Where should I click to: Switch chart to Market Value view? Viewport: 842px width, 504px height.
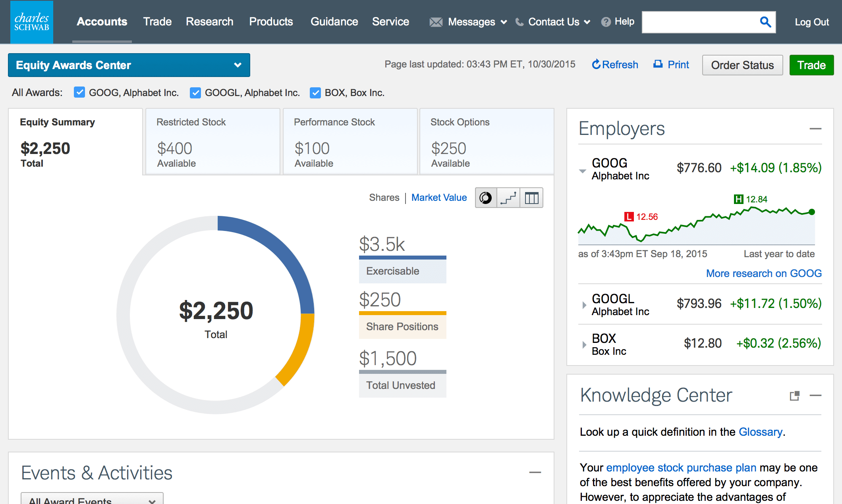[x=439, y=198]
